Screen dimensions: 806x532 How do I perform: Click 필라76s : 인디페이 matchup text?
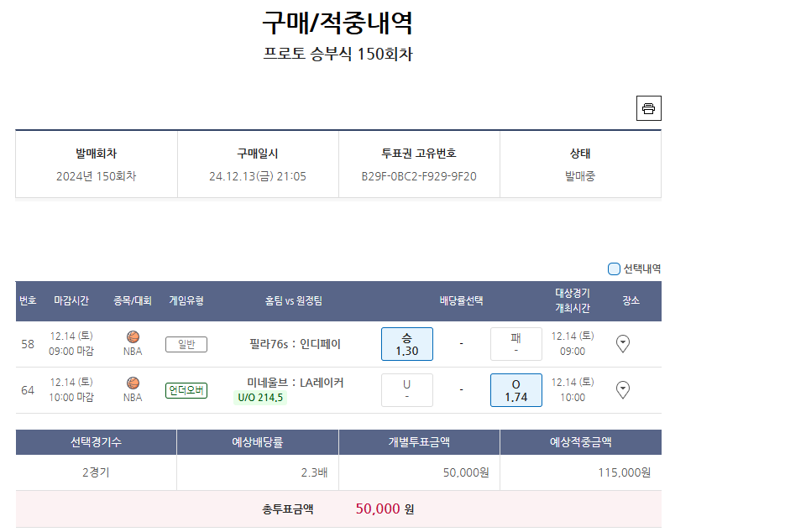(x=296, y=344)
